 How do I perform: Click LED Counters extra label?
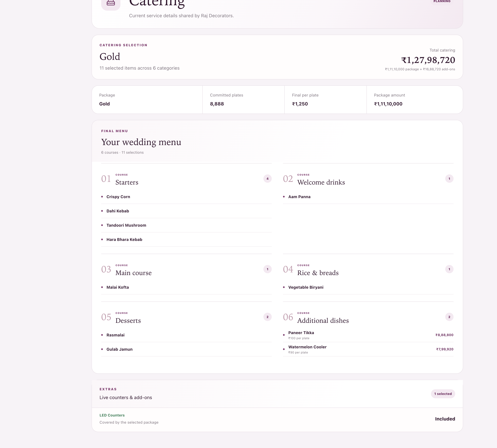point(112,415)
